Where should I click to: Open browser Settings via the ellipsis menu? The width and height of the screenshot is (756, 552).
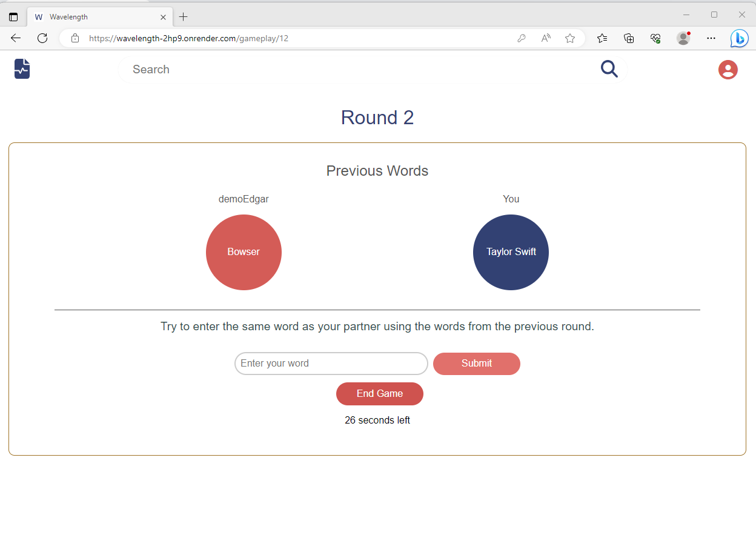click(711, 38)
